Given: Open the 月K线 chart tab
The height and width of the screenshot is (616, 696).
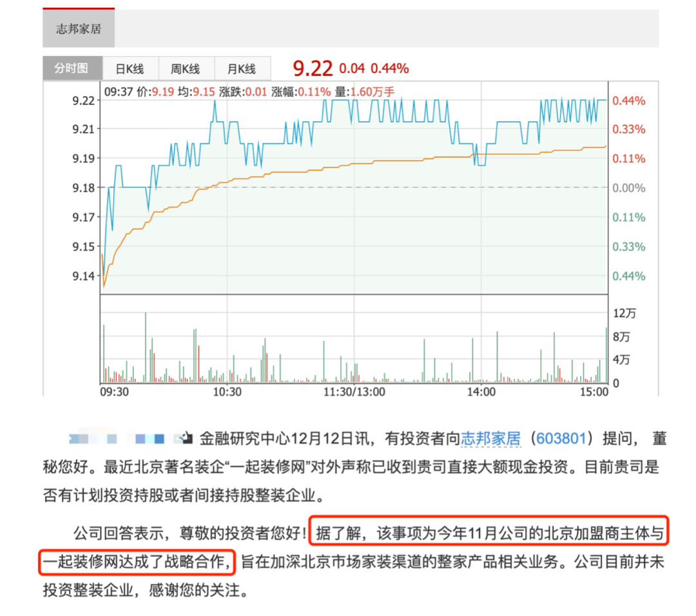Looking at the screenshot, I should tap(242, 69).
